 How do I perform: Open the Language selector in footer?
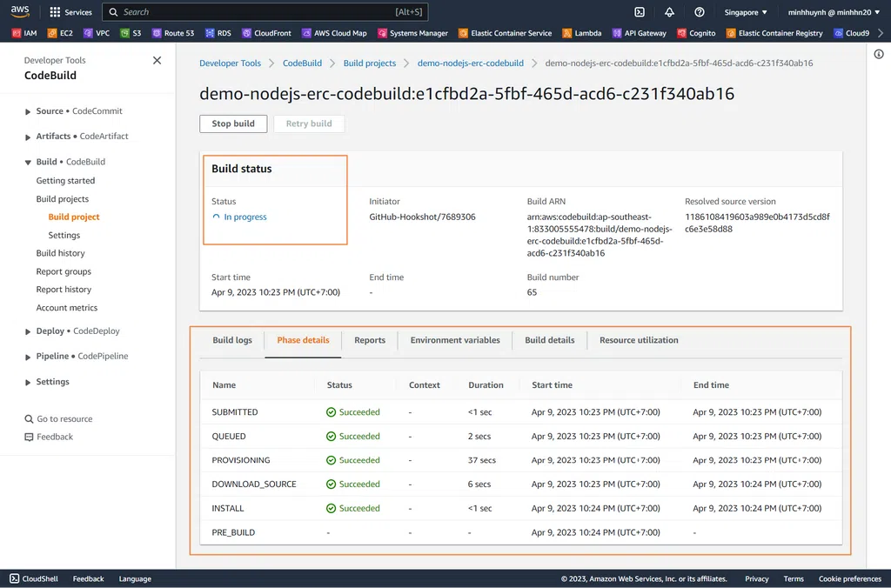coord(135,578)
